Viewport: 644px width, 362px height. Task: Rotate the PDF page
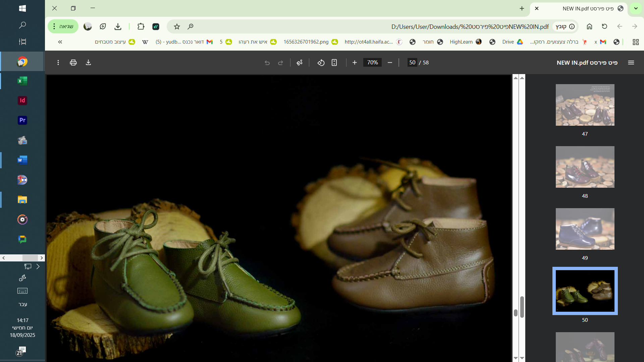(x=321, y=63)
